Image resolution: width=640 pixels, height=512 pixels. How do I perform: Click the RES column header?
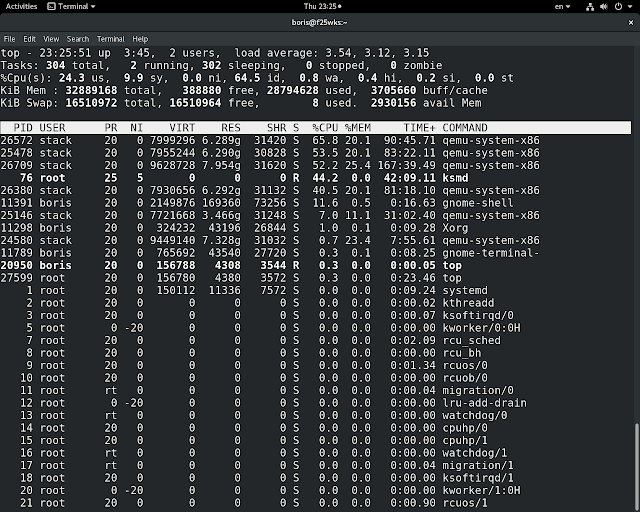(x=231, y=128)
